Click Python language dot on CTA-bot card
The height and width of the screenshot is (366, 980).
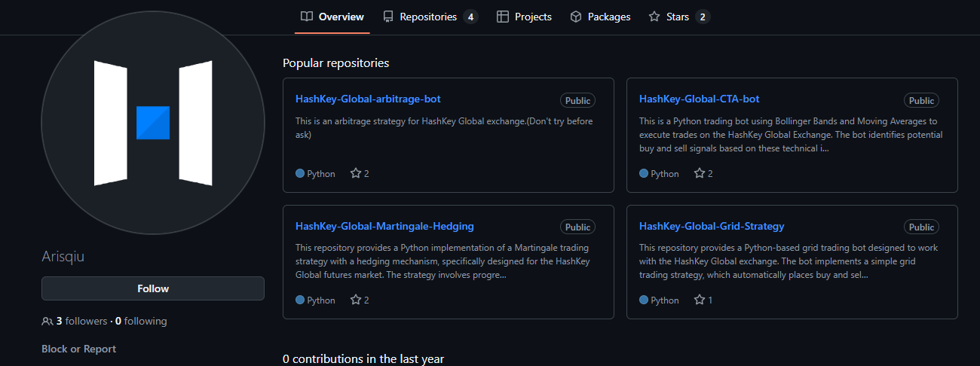(644, 173)
